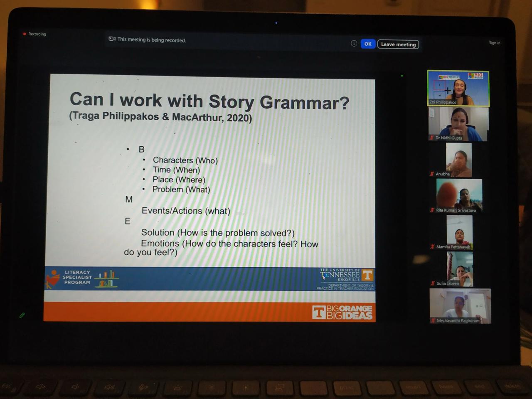
Task: Select Zoi Philippakos speaker video tile
Action: click(x=458, y=88)
